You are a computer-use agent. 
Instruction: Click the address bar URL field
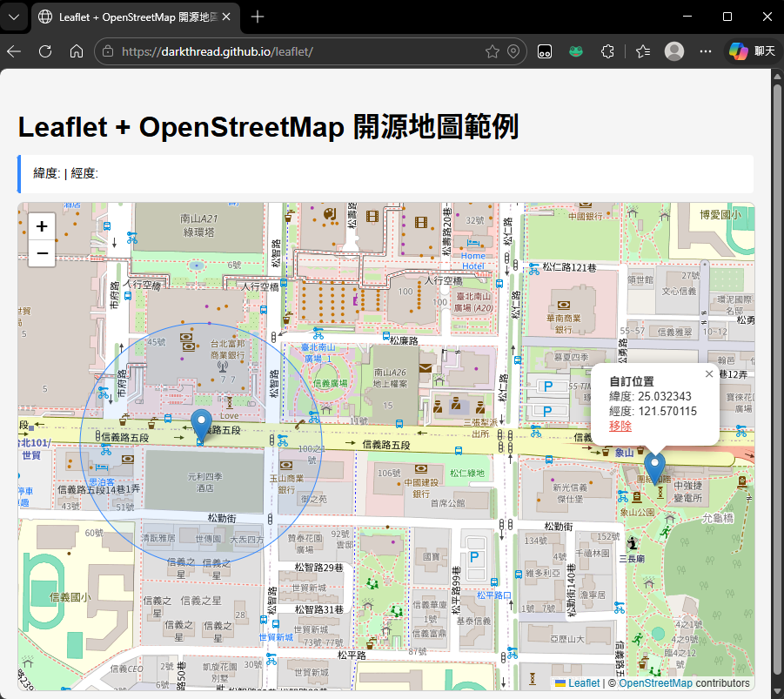point(296,51)
